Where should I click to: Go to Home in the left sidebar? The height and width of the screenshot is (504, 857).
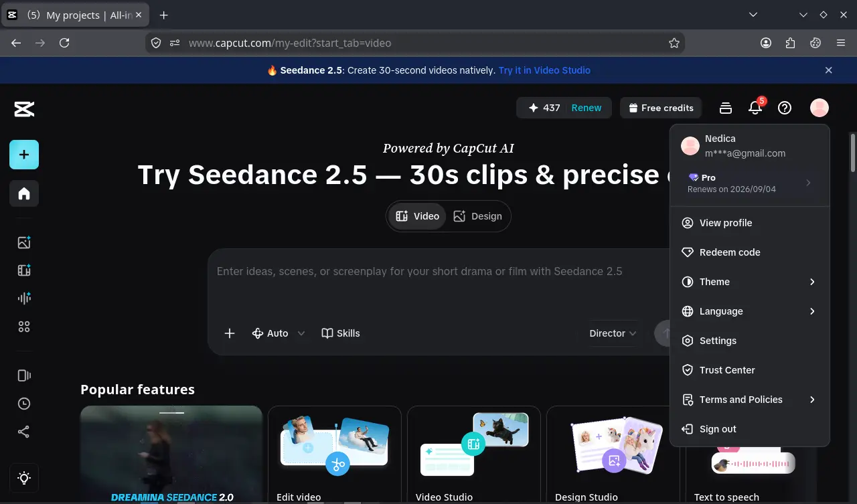(x=24, y=193)
